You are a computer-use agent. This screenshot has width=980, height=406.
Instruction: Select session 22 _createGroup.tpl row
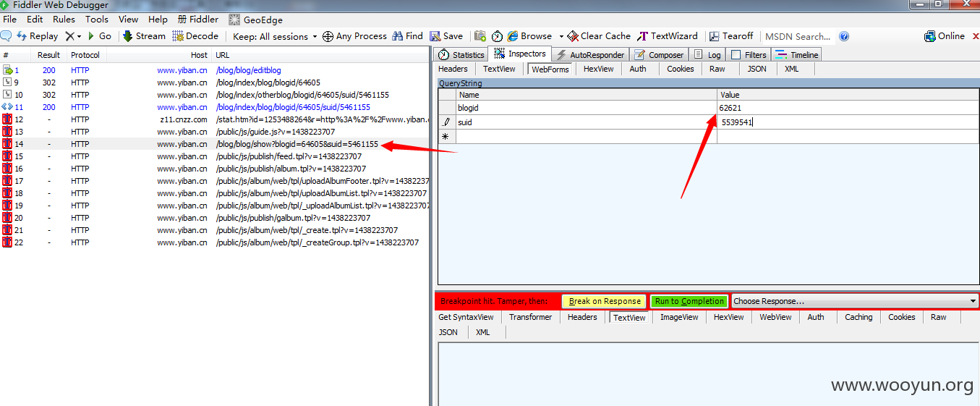(215, 242)
